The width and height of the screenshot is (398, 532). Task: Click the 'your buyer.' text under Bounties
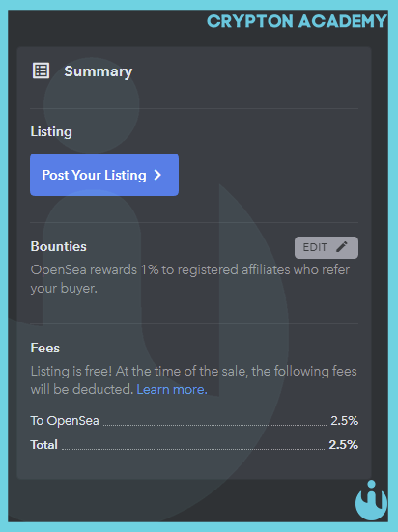tap(64, 289)
